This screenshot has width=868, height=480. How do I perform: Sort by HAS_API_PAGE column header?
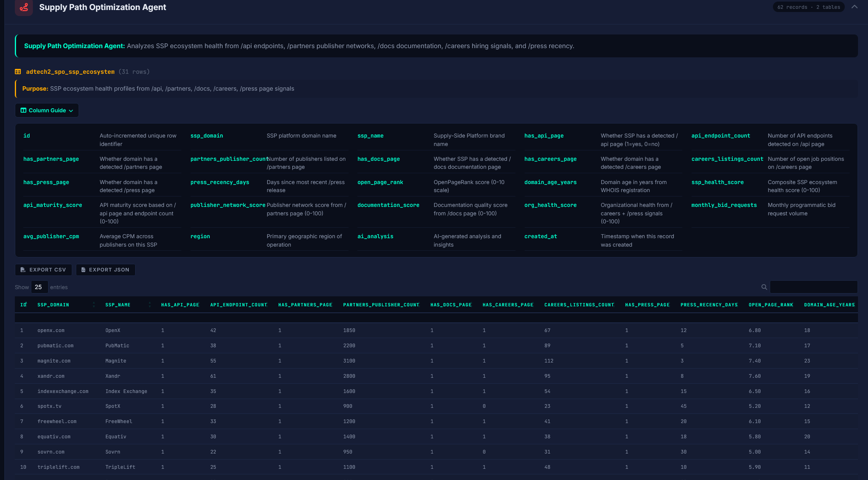point(180,305)
